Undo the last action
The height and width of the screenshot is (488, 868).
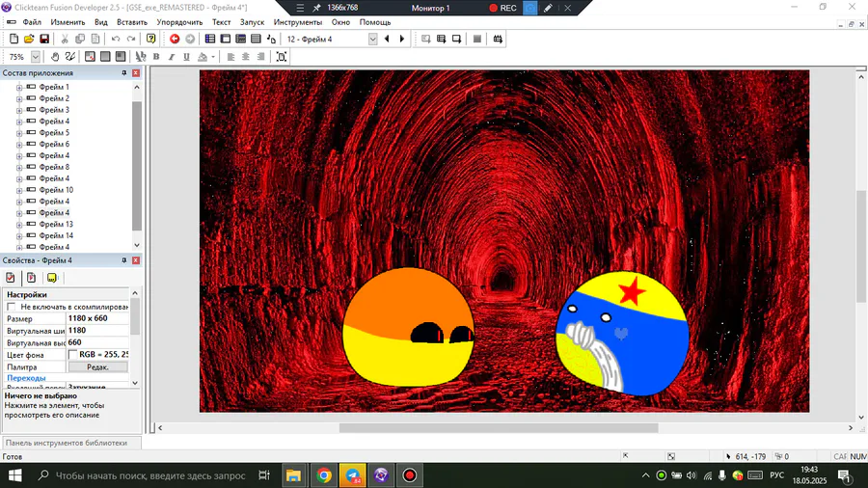point(115,39)
